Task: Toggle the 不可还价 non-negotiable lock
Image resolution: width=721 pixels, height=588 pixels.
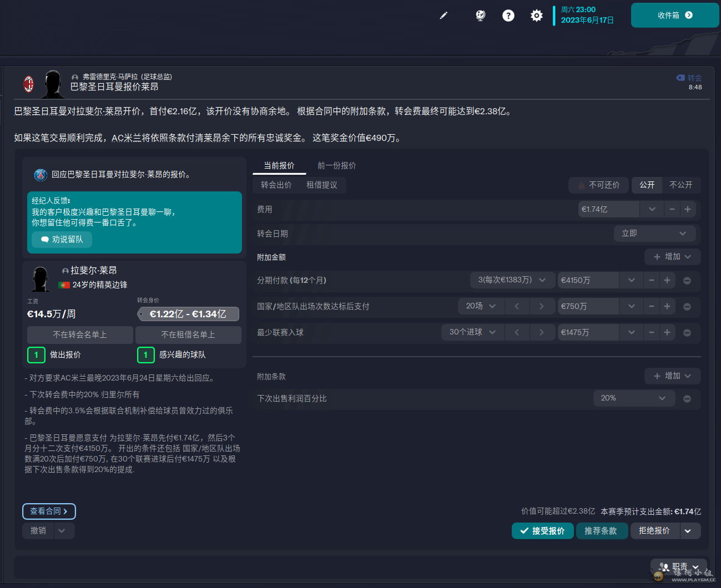Action: (x=598, y=185)
